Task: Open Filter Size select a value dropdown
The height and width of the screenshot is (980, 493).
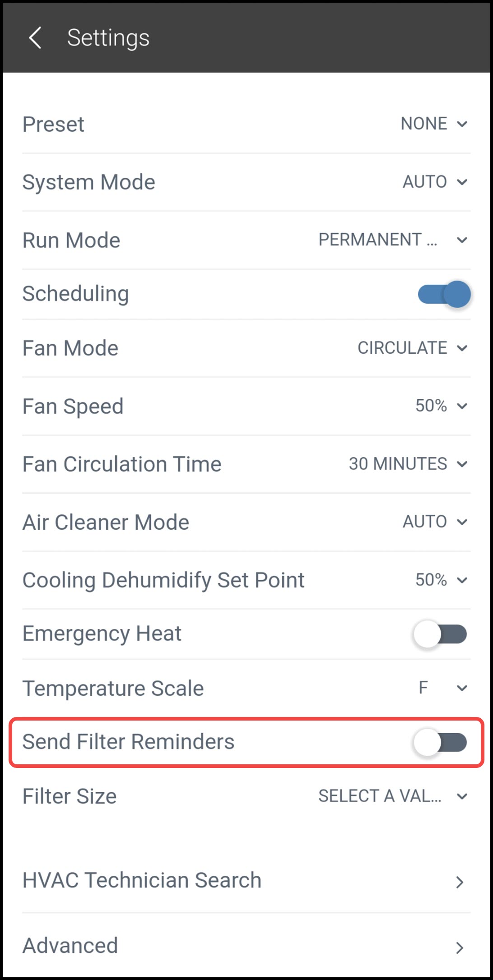Action: (x=393, y=796)
